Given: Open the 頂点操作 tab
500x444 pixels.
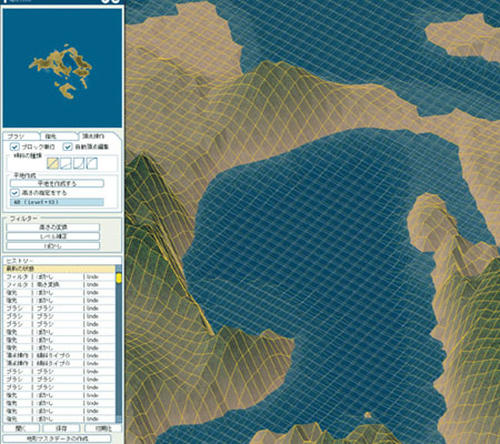Looking at the screenshot, I should point(97,136).
